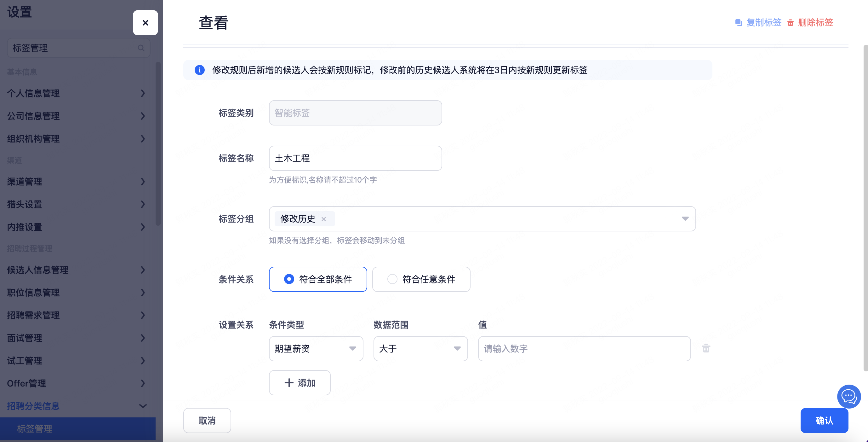
Task: Collapse 招聘分类信息 section
Action: pyautogui.click(x=77, y=406)
